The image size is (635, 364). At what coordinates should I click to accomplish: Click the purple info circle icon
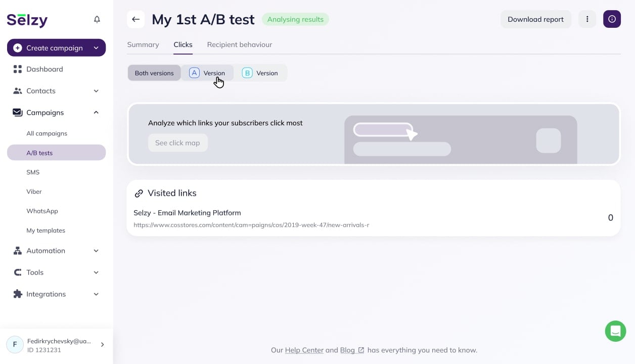[612, 19]
